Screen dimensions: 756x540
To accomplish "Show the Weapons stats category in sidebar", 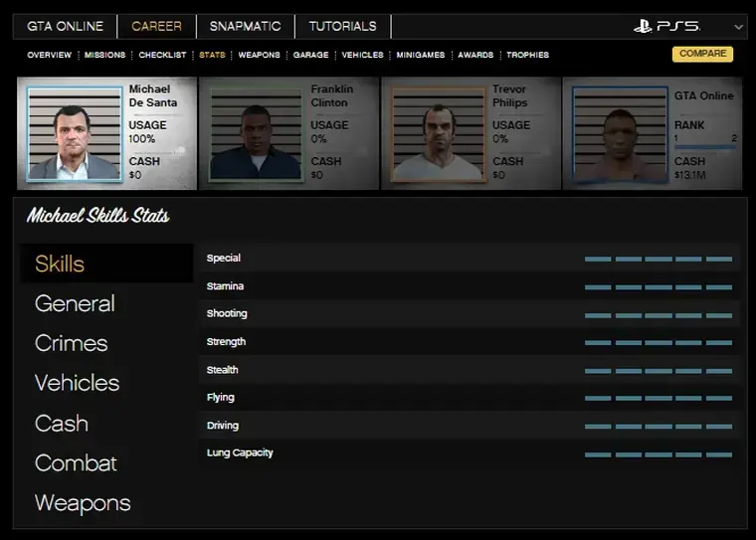I will coord(83,503).
